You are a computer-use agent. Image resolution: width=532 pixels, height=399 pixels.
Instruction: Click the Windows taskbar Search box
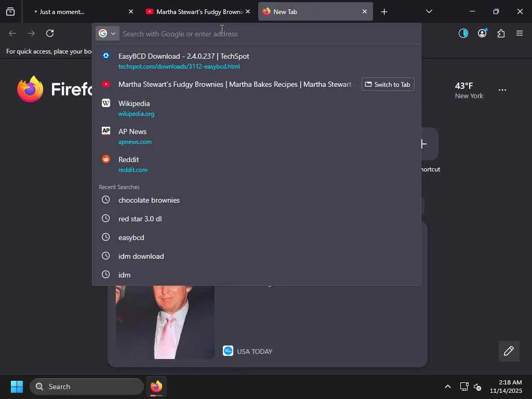(87, 387)
